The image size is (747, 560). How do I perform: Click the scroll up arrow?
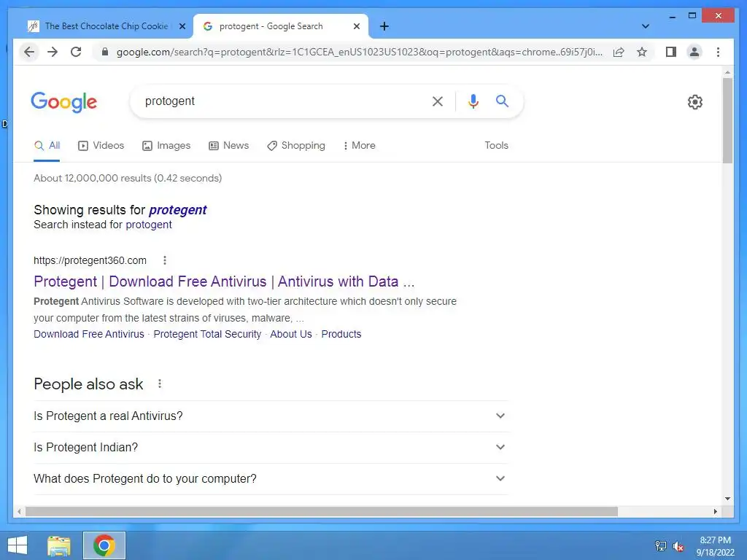727,72
